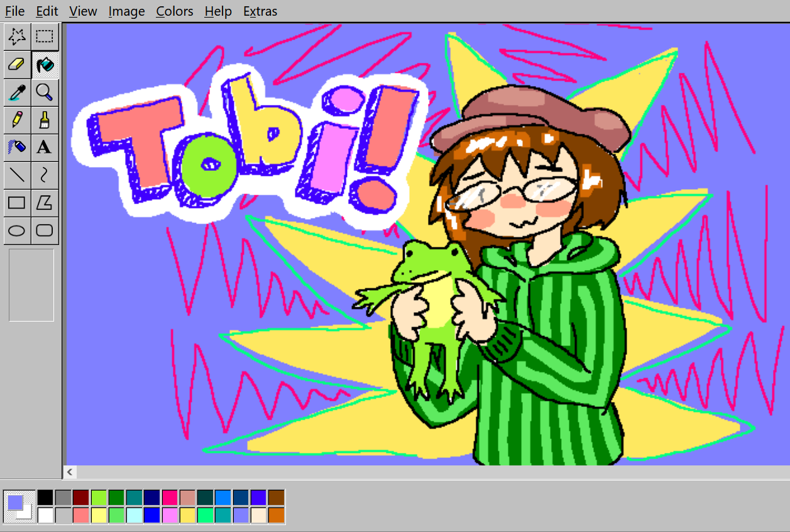
Task: Select the light gray palette swatch
Action: coord(63,515)
